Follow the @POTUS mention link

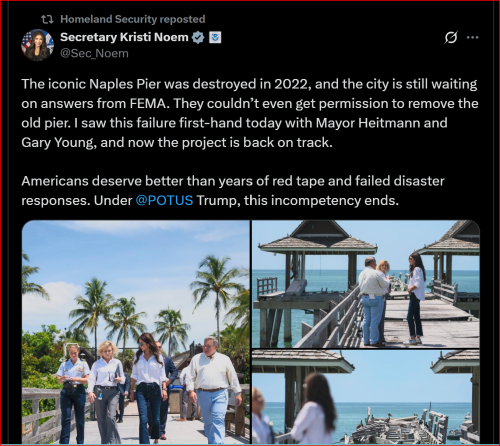click(x=164, y=201)
